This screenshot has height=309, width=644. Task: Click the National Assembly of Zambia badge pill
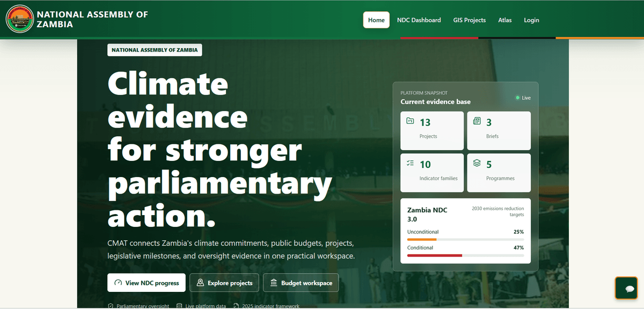155,50
